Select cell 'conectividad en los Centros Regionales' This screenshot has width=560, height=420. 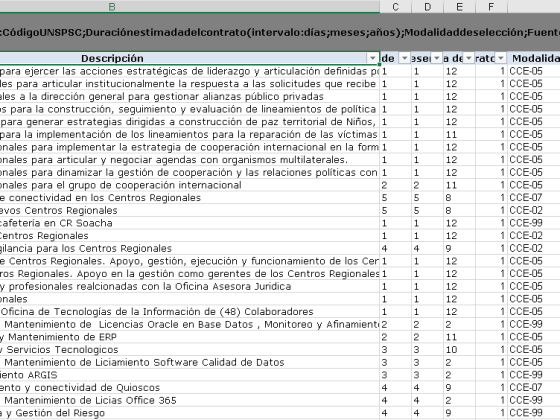pos(190,198)
